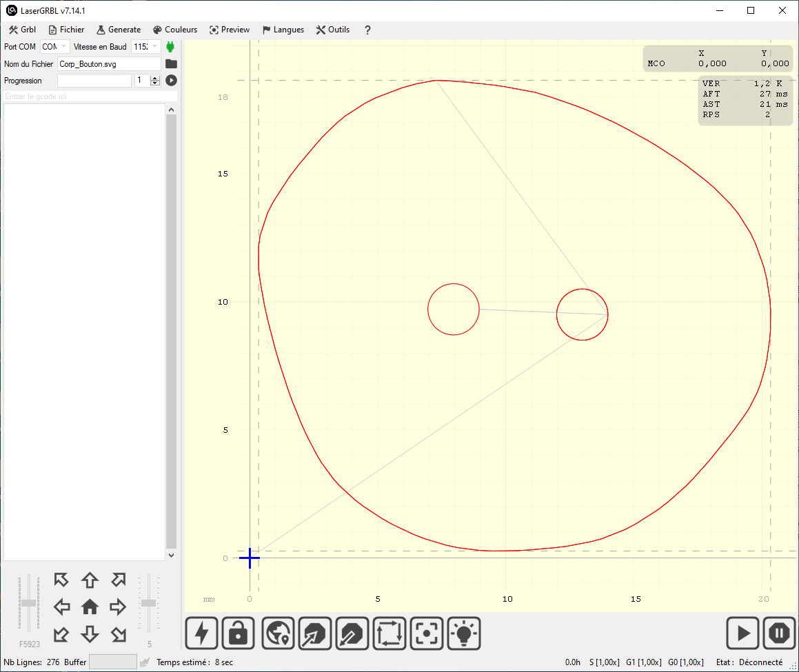Jog up with the up arrow
Viewport: 799px width, 672px height.
pos(90,580)
